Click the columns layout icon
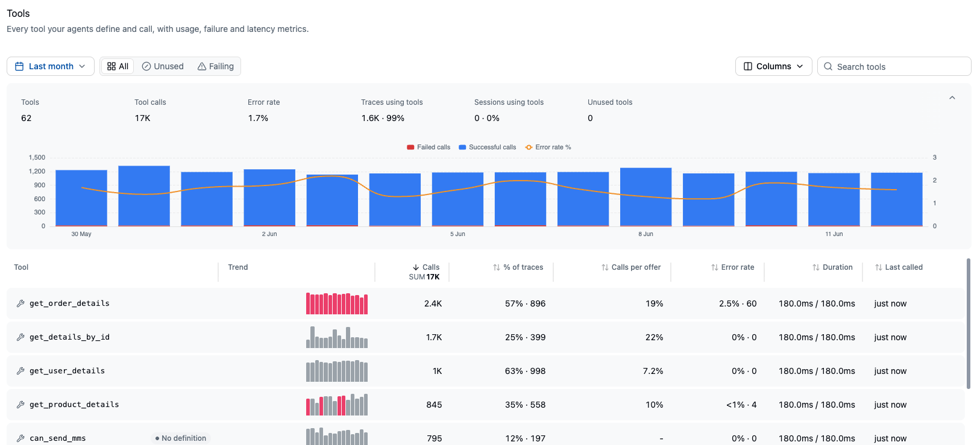 (x=748, y=66)
